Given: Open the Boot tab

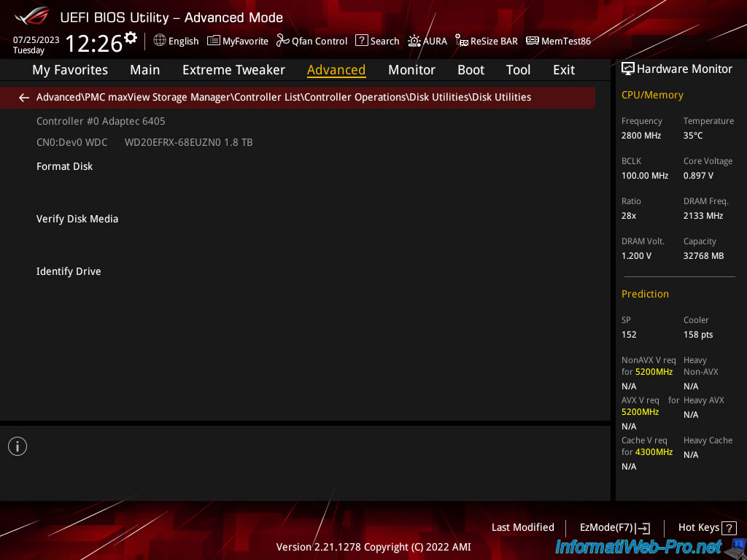Looking at the screenshot, I should (471, 70).
